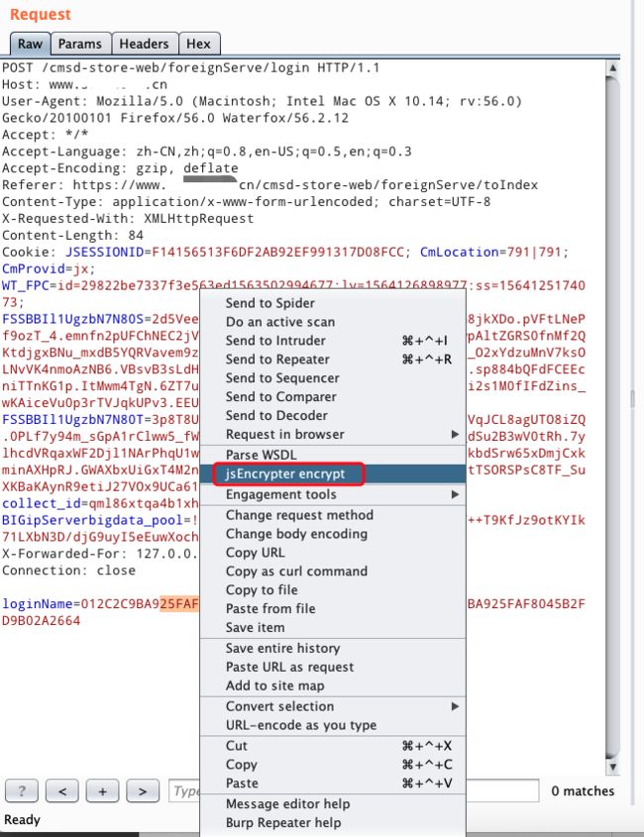Screen dimensions: 644x837
Task: Choose Cut from the context menu
Action: click(333, 746)
